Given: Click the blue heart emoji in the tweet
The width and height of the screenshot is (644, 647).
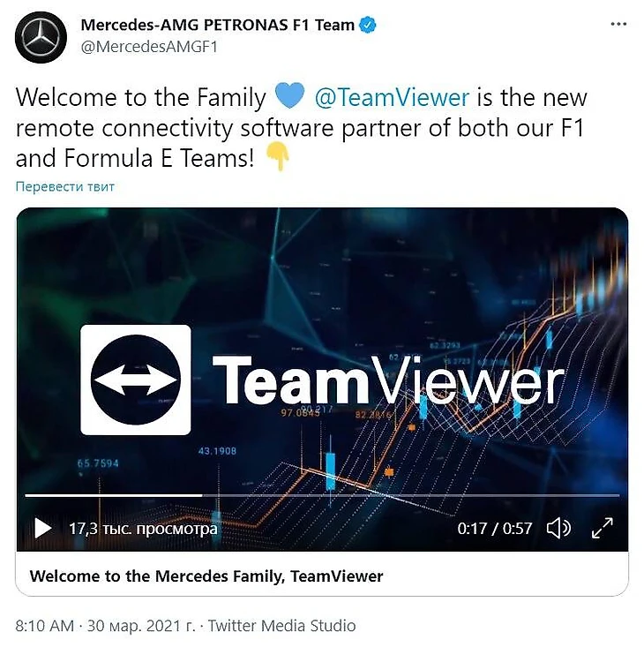Looking at the screenshot, I should 289,95.
